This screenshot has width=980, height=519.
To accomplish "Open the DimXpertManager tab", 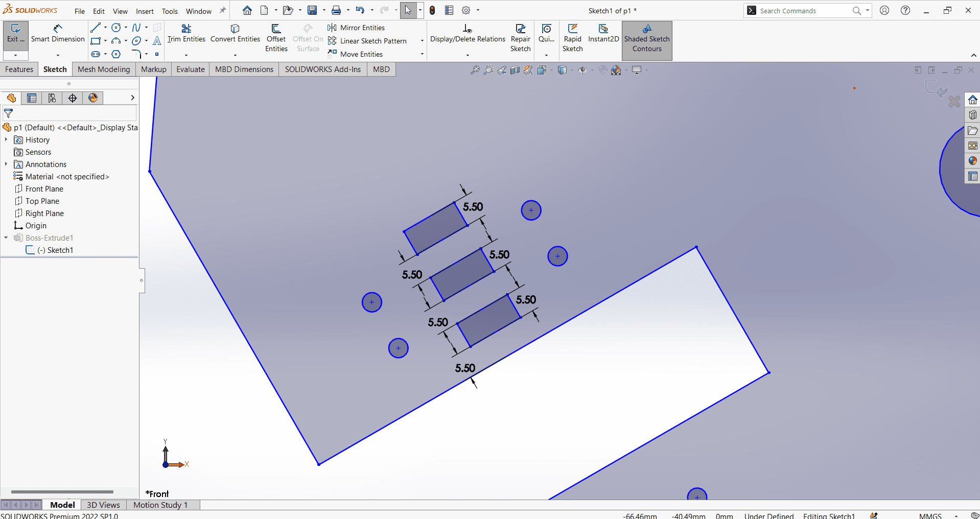I will tap(73, 98).
